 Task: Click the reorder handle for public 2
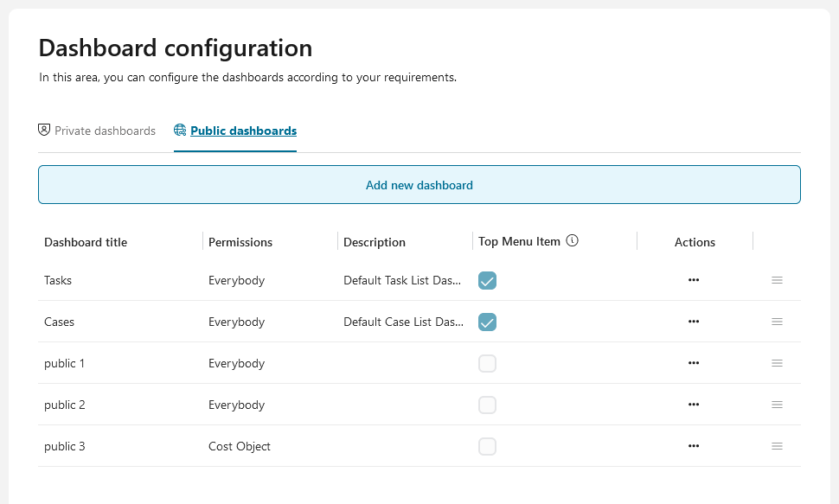click(x=777, y=405)
